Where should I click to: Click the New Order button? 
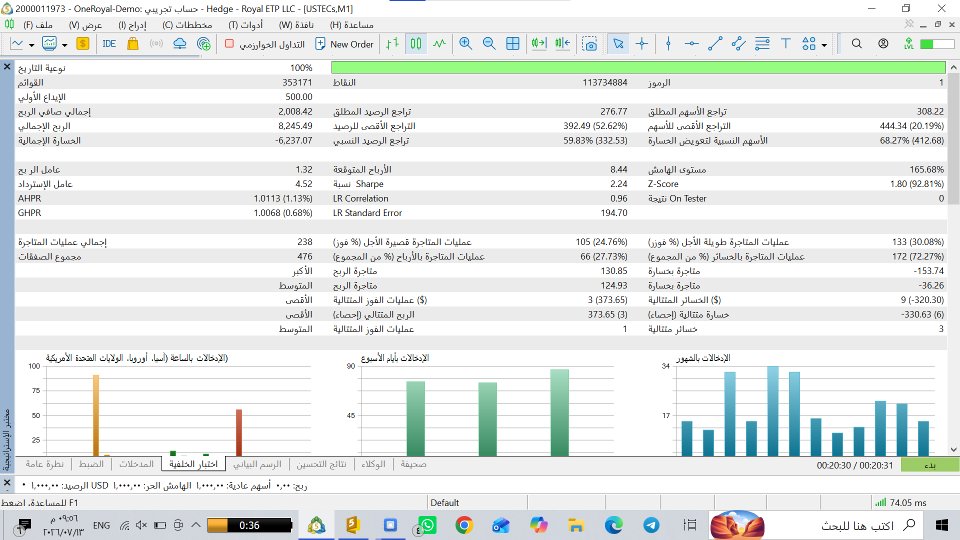[344, 44]
